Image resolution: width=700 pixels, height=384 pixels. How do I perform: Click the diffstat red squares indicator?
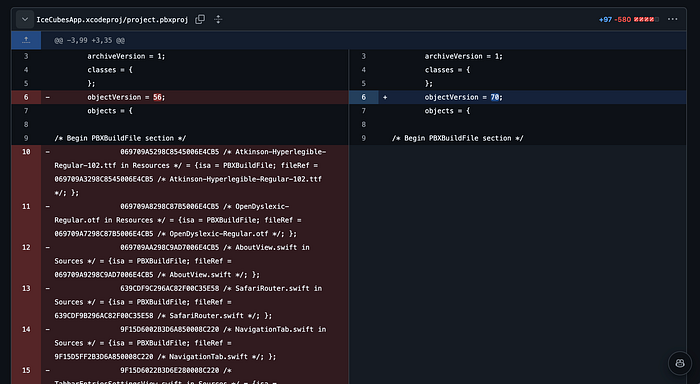(646, 20)
